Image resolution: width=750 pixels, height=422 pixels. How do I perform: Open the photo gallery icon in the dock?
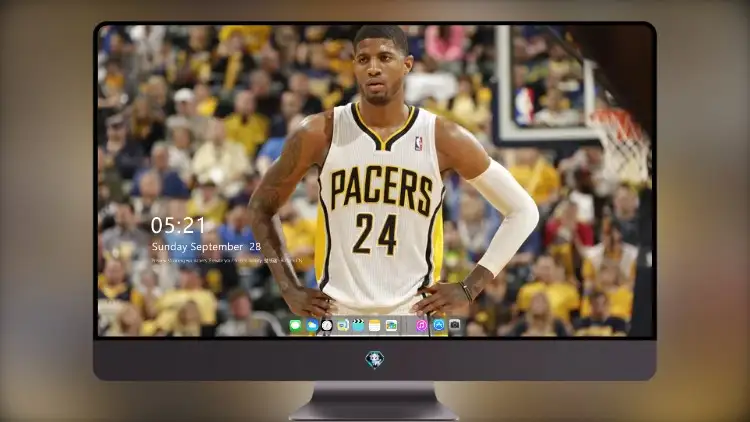391,326
